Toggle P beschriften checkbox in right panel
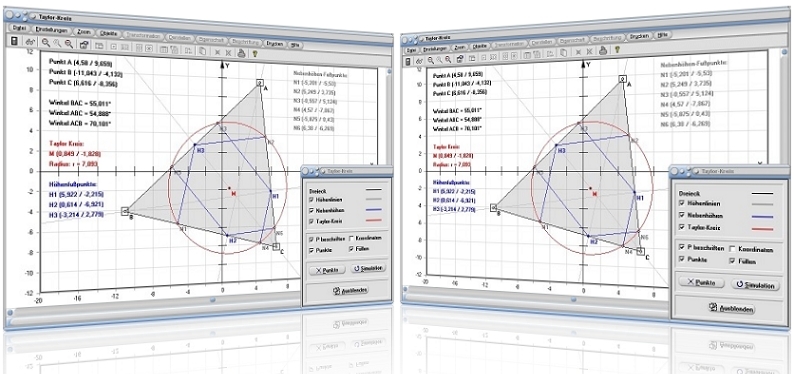 682,246
